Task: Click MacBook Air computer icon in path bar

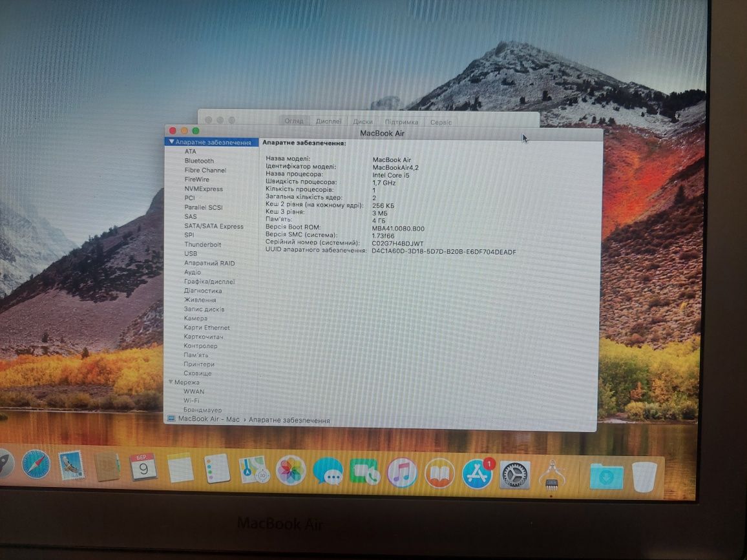Action: pyautogui.click(x=171, y=419)
